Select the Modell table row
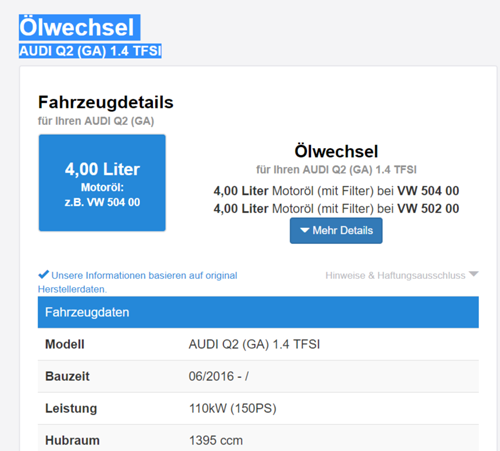This screenshot has height=451, width=500. [x=258, y=344]
